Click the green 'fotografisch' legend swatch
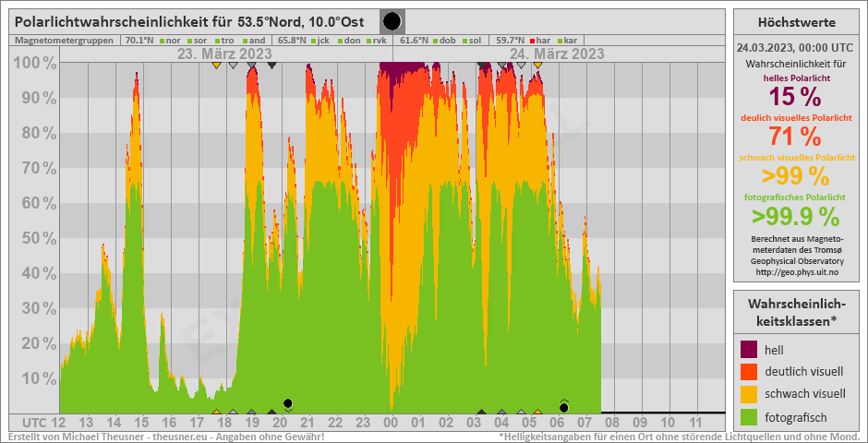Image resolution: width=868 pixels, height=443 pixels. 750,417
